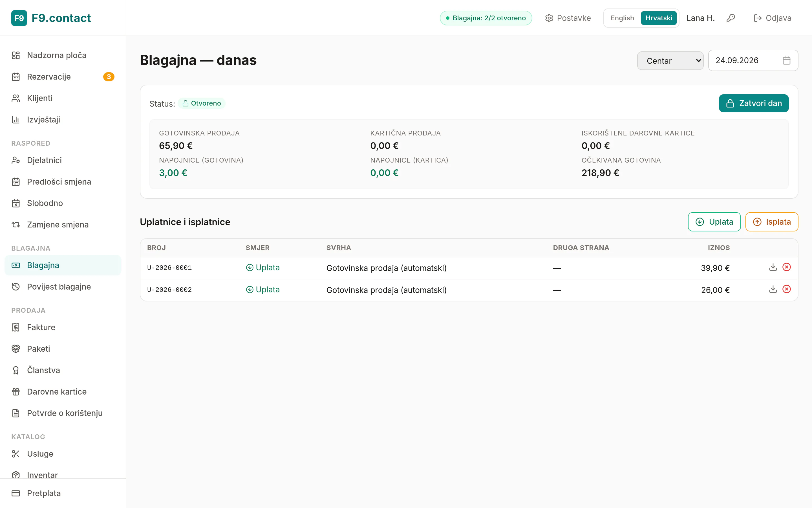Screen dimensions: 812x508
Task: Click the Klijenti people icon
Action: click(16, 98)
